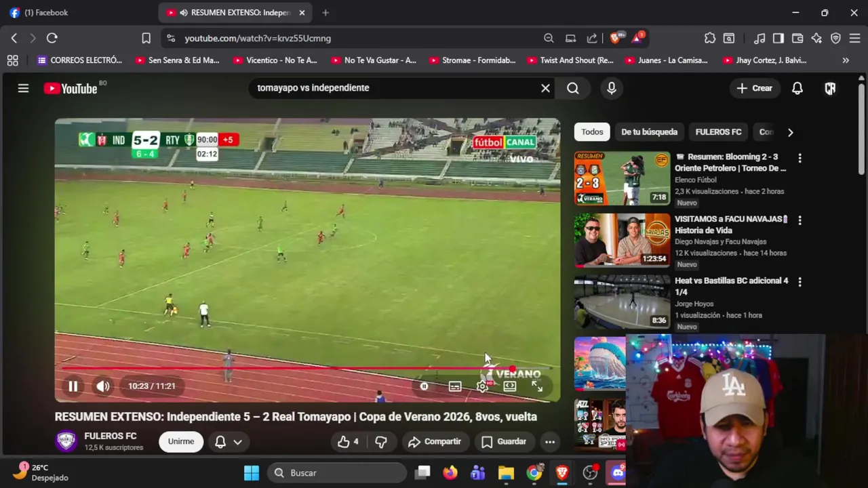Open Brave Shields lion icon
868x488 pixels.
tap(615, 38)
